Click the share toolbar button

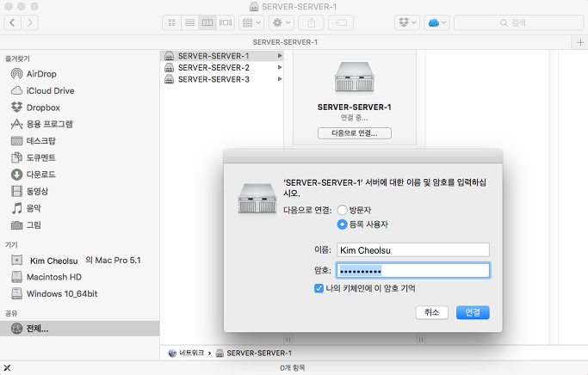(312, 23)
